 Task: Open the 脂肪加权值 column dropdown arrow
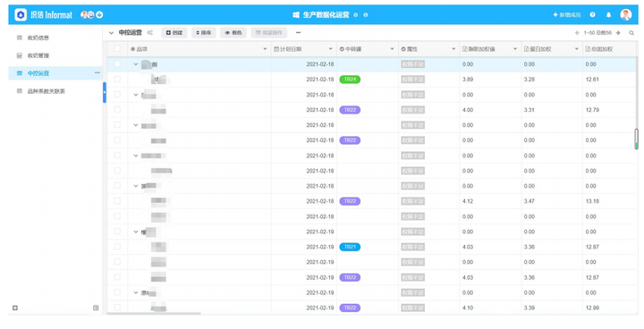tap(515, 49)
